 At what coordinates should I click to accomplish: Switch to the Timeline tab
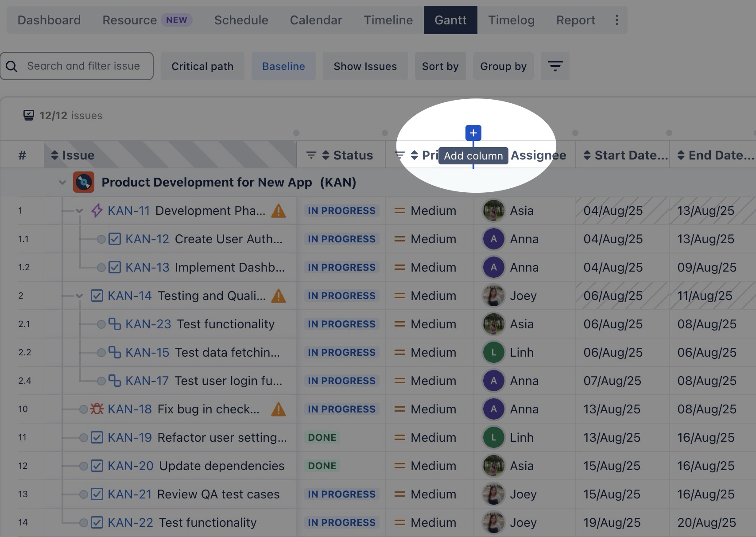coord(388,20)
